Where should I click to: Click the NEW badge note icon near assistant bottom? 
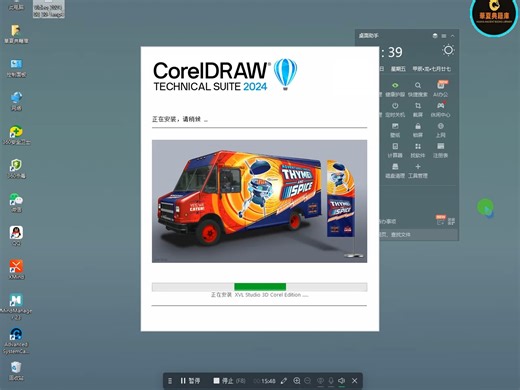441,220
